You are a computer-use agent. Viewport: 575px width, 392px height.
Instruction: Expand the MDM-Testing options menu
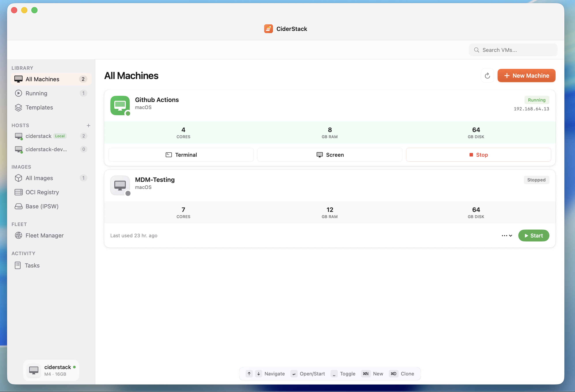pos(506,235)
